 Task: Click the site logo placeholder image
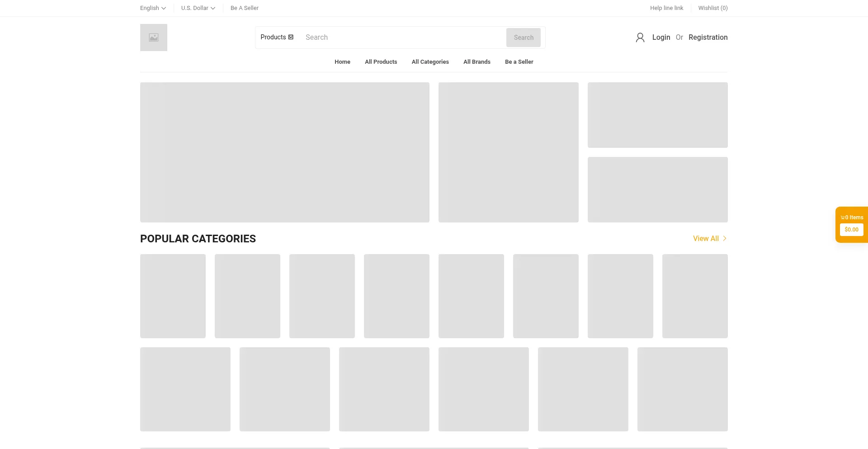(x=154, y=38)
